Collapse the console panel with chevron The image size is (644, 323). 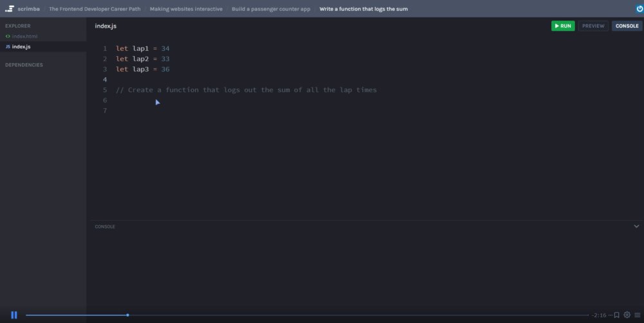click(x=636, y=226)
